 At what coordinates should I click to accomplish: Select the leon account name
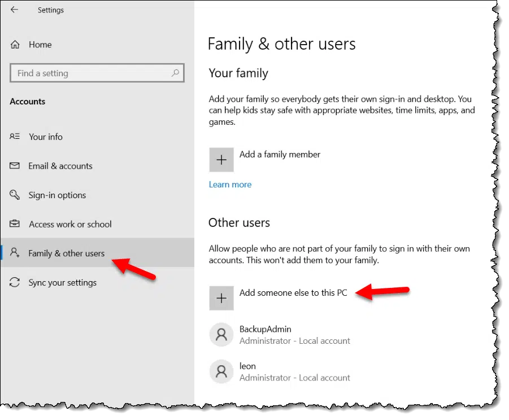tap(247, 366)
